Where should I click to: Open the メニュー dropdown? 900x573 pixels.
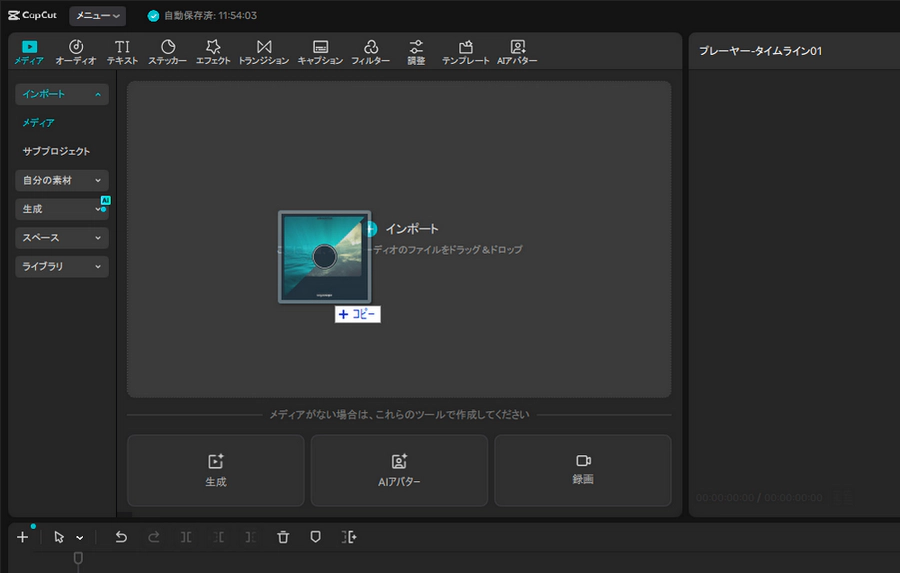point(98,16)
